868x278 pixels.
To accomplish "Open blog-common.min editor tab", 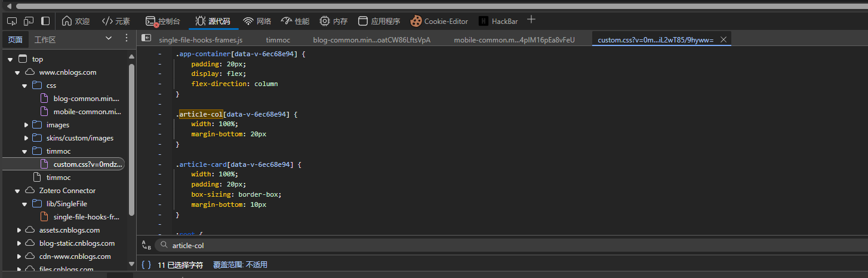I will (x=371, y=39).
